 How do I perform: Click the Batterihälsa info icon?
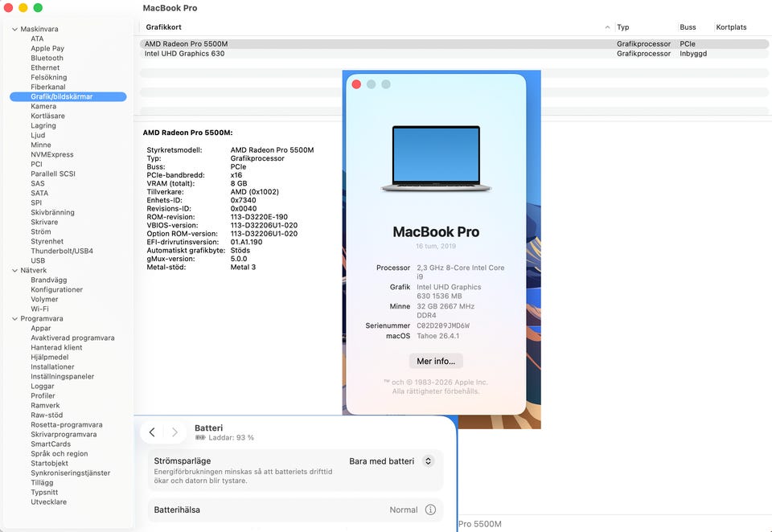point(430,509)
